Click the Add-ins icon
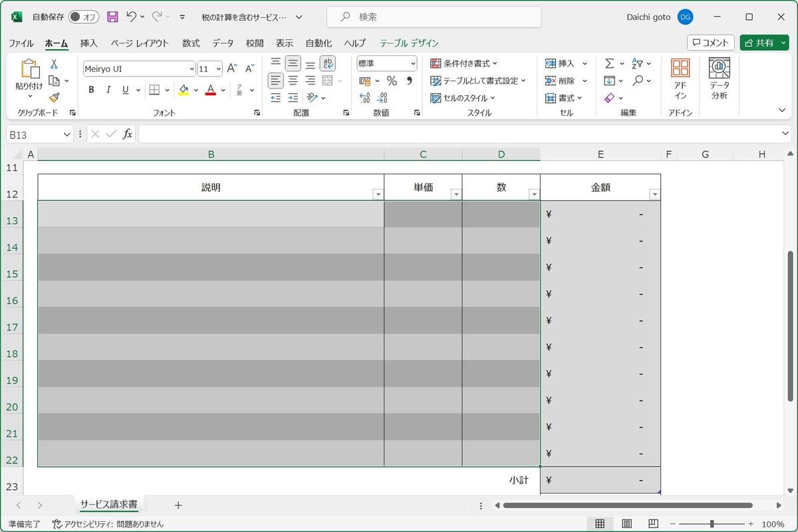This screenshot has width=798, height=532. 680,79
